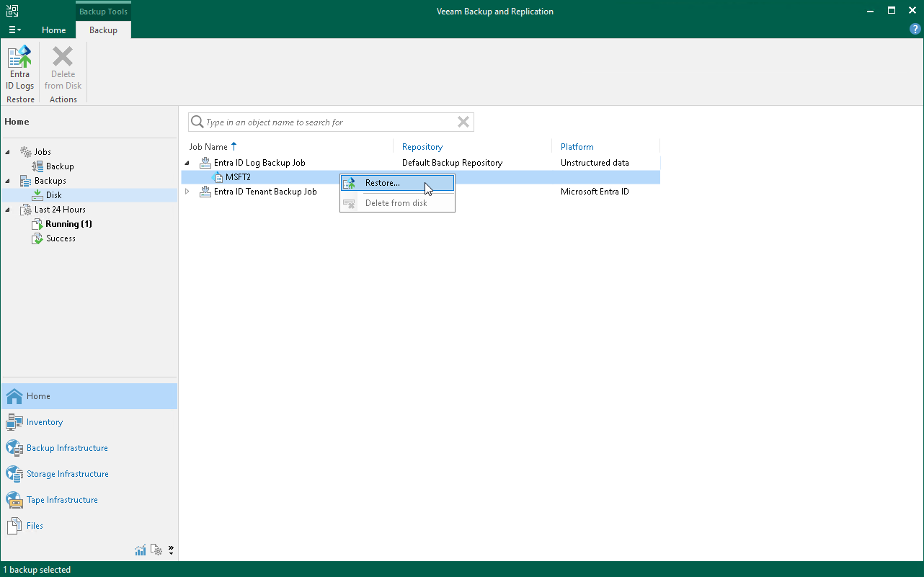The image size is (924, 577).
Task: Select Backup under Jobs in tree
Action: point(60,166)
